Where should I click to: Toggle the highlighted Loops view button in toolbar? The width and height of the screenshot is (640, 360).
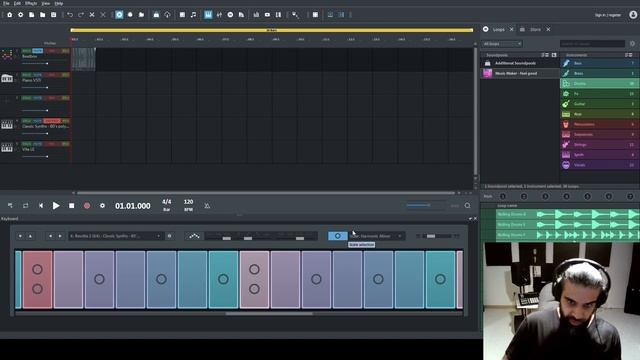119,15
